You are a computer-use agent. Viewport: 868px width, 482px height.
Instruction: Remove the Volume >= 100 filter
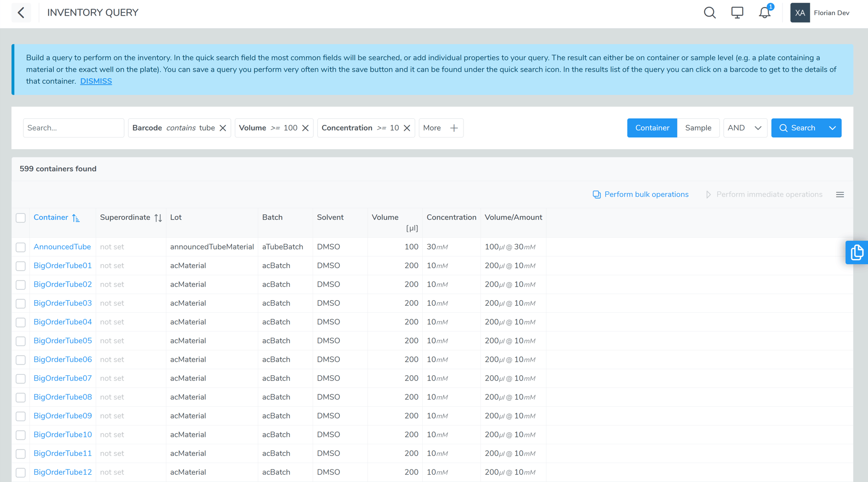tap(305, 128)
